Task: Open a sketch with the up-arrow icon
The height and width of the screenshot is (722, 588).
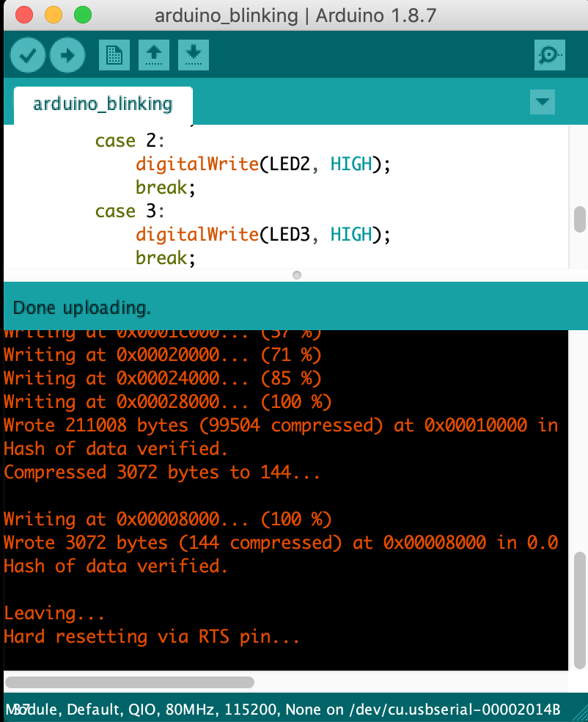Action: [154, 55]
